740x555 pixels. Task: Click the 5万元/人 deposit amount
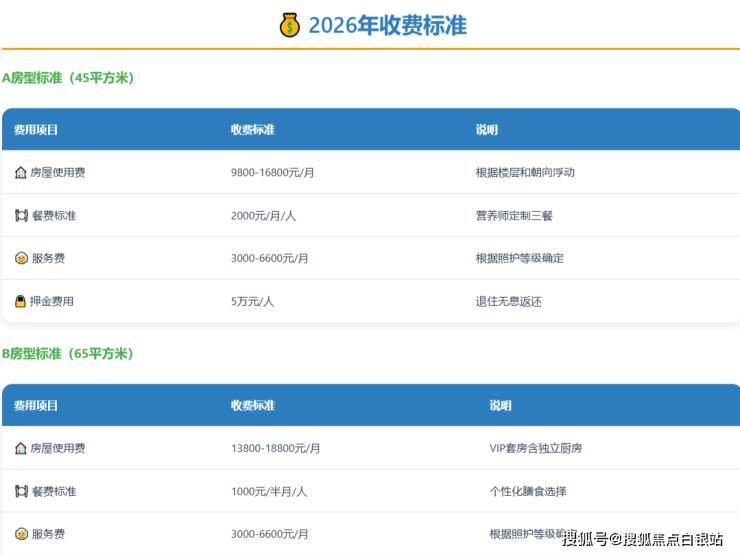252,301
